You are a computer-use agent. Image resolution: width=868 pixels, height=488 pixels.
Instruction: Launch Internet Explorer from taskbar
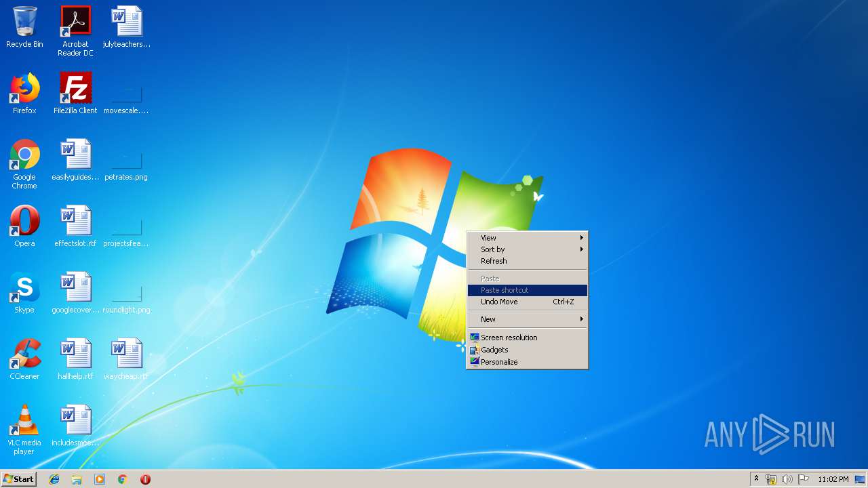click(x=54, y=479)
